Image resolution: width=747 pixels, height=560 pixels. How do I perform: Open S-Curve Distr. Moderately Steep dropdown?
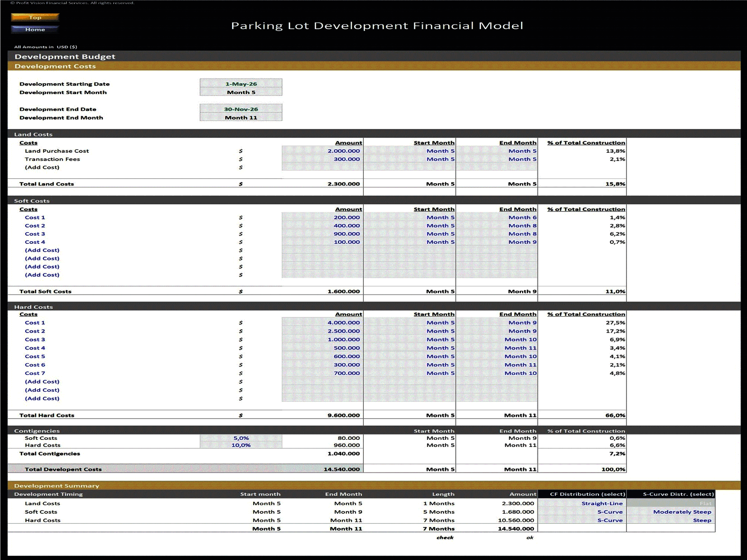tap(671, 512)
